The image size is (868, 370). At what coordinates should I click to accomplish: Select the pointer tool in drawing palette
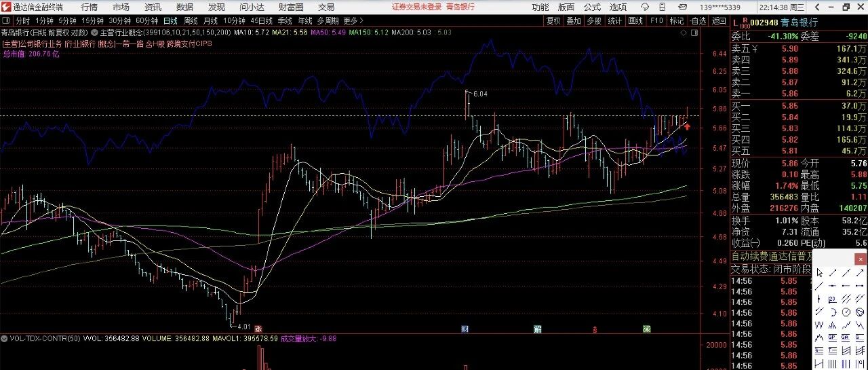click(820, 272)
